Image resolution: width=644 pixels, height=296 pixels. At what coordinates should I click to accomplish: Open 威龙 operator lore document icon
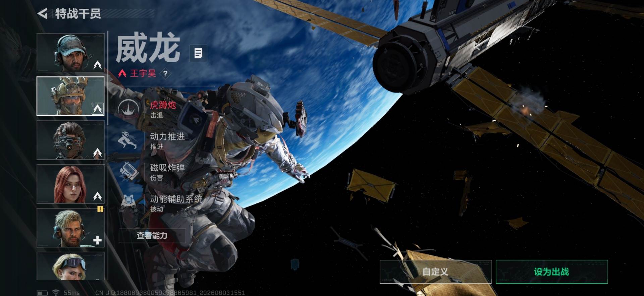(x=198, y=53)
